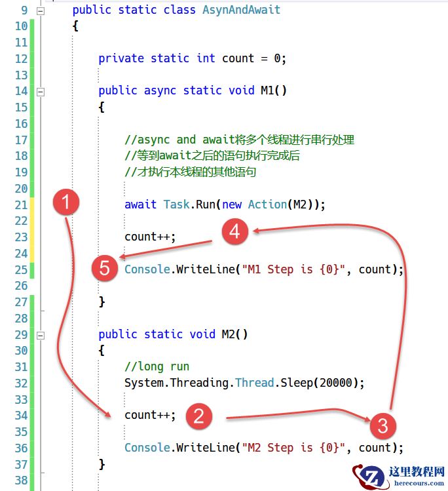Click the 'void' keyword in the M2 declaration

pyautogui.click(x=202, y=334)
